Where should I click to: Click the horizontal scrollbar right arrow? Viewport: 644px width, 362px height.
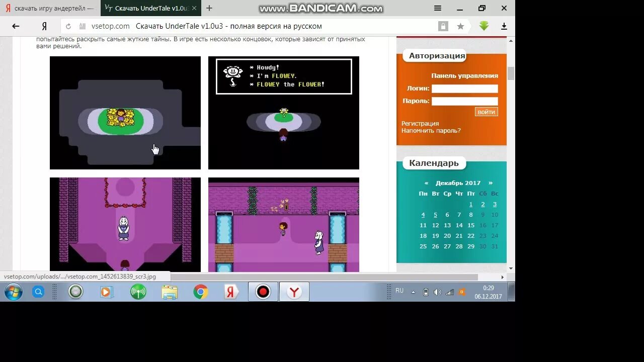pos(503,277)
